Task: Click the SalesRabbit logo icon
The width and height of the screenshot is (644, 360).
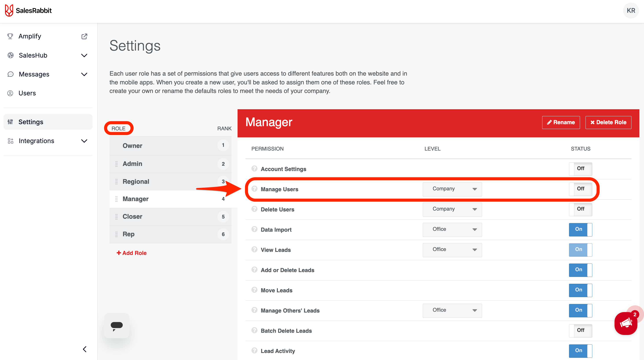Action: tap(9, 11)
